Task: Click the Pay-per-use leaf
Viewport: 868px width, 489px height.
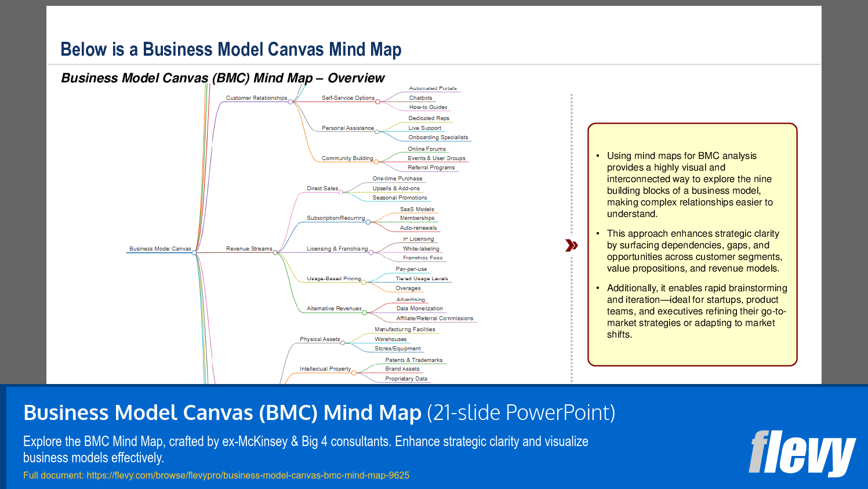Action: pyautogui.click(x=411, y=269)
